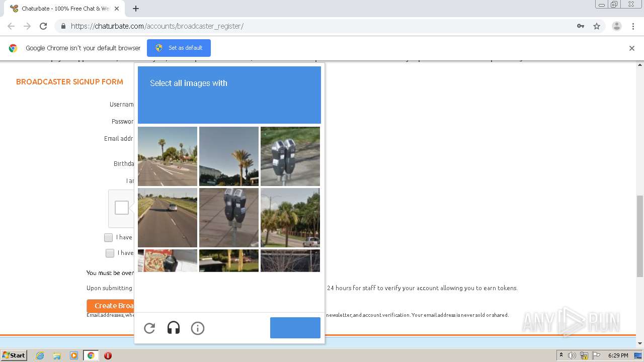The height and width of the screenshot is (362, 644).
Task: Select tile with parking meters on pavement
Action: (x=229, y=218)
